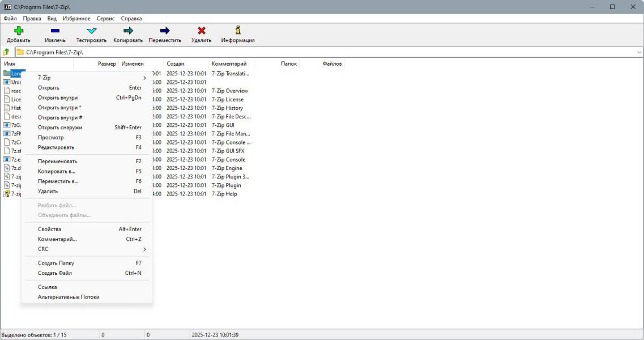Click the Копировать toolbar icon
The width and height of the screenshot is (644, 340).
128,31
